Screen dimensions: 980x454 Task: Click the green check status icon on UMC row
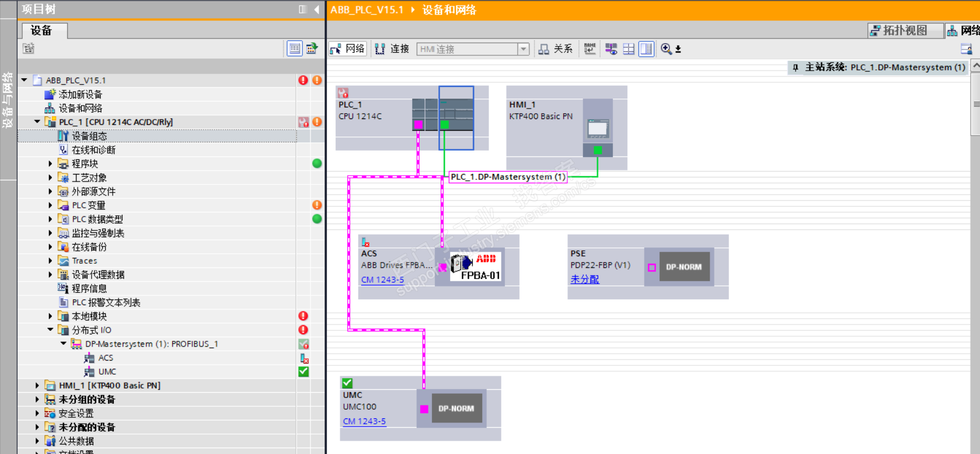pos(304,372)
